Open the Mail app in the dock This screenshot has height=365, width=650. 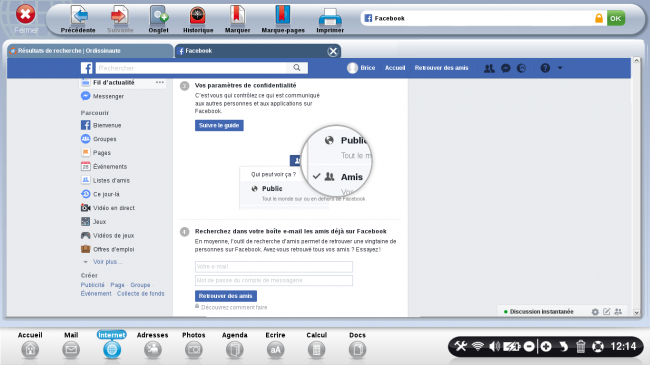(71, 350)
